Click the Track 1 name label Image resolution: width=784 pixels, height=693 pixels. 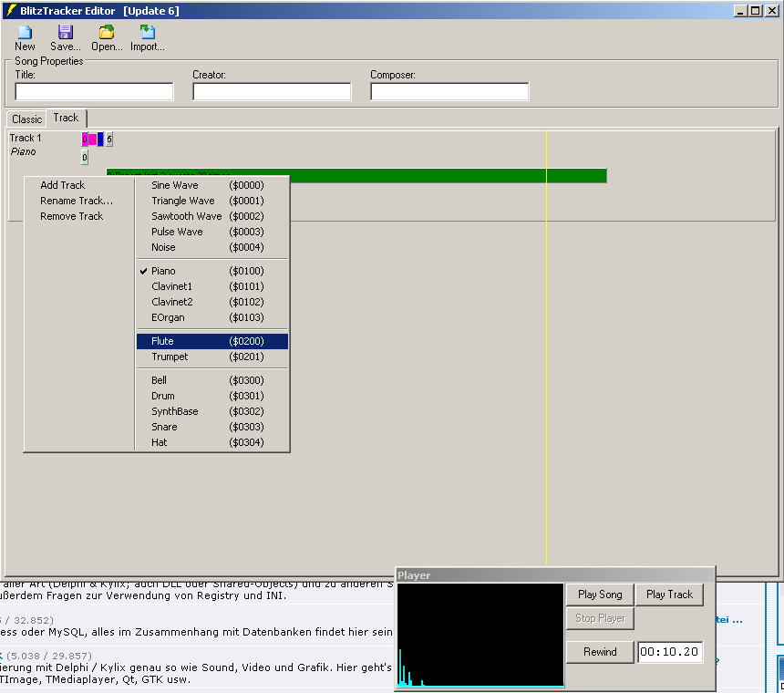pyautogui.click(x=26, y=138)
